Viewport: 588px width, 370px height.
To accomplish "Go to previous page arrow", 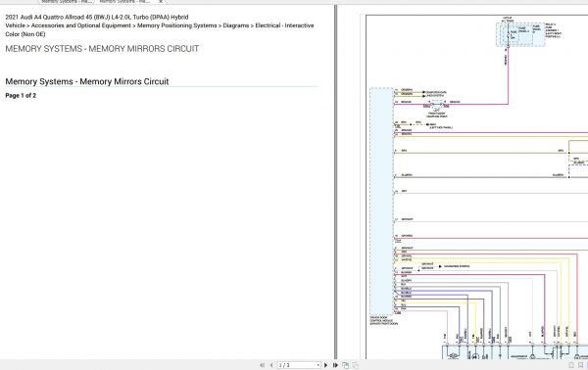I will click(271, 365).
